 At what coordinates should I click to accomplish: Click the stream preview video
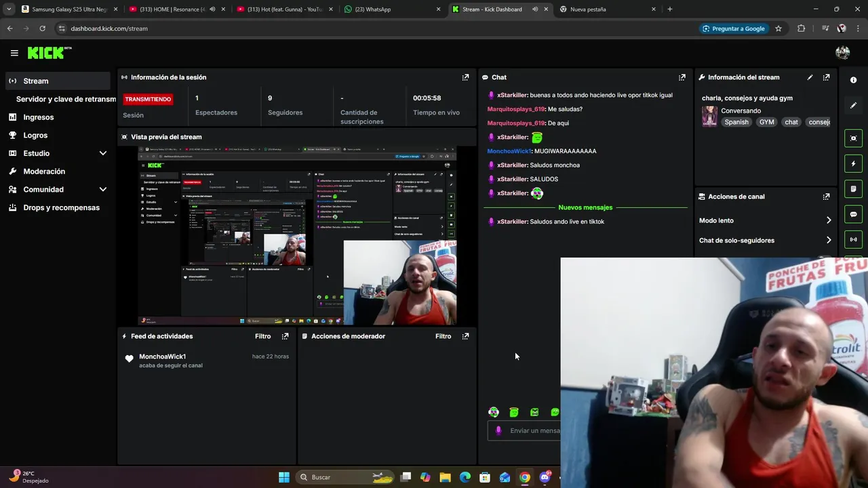[x=297, y=235]
